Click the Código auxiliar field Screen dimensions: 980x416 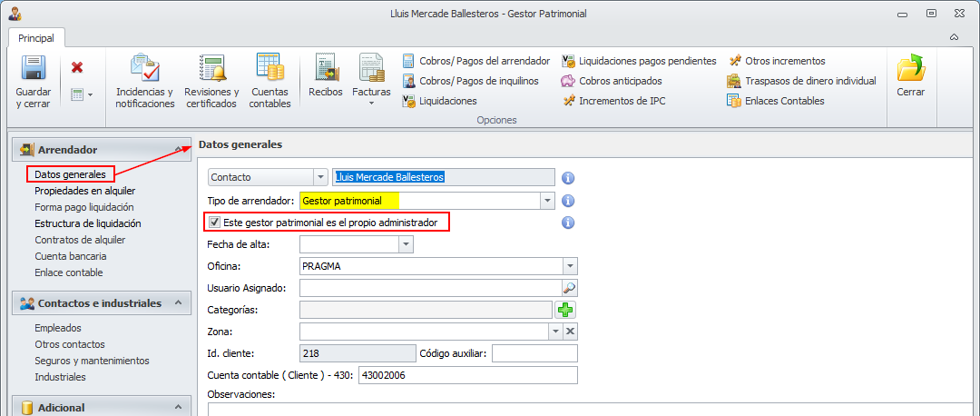(x=535, y=353)
